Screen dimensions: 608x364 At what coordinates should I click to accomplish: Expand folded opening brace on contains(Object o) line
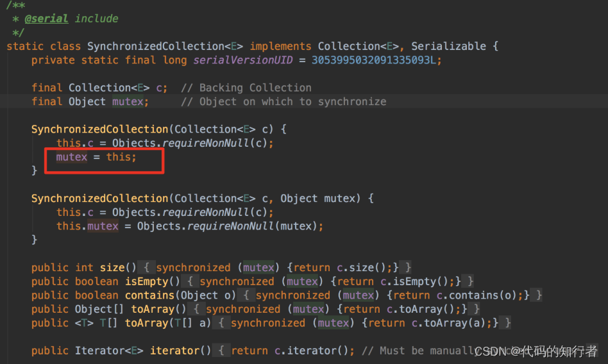[246, 295]
